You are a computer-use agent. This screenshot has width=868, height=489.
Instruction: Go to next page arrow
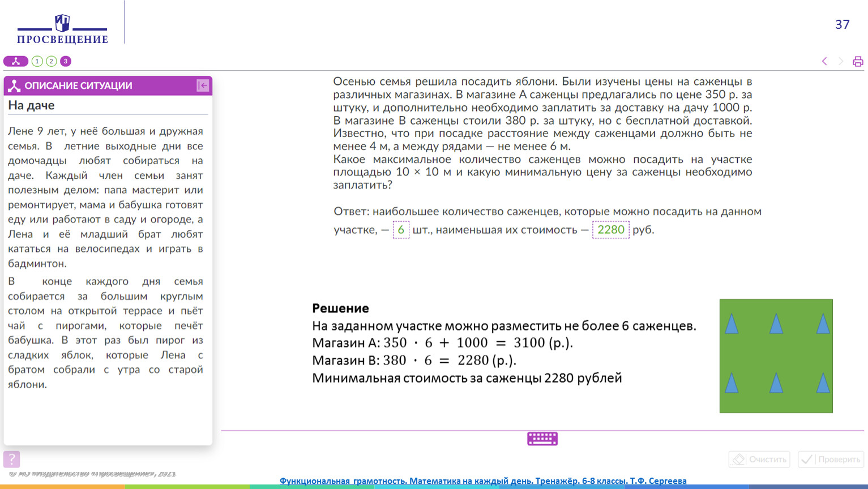coord(841,61)
